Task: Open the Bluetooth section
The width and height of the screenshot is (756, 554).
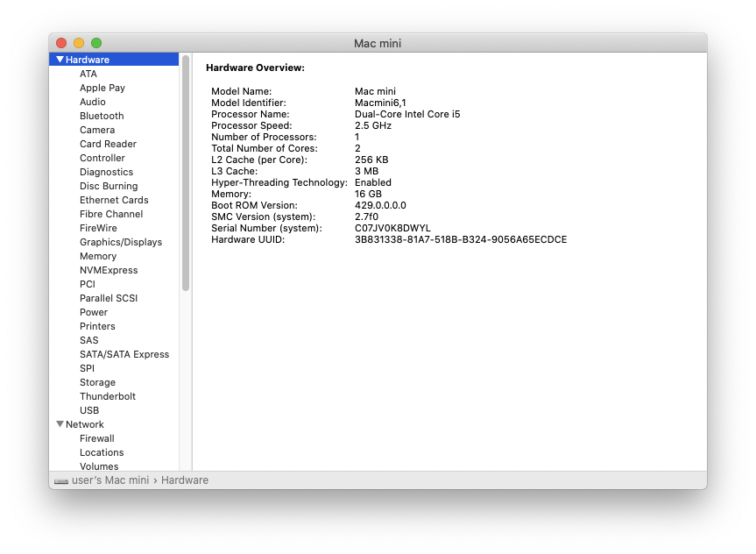Action: [102, 116]
